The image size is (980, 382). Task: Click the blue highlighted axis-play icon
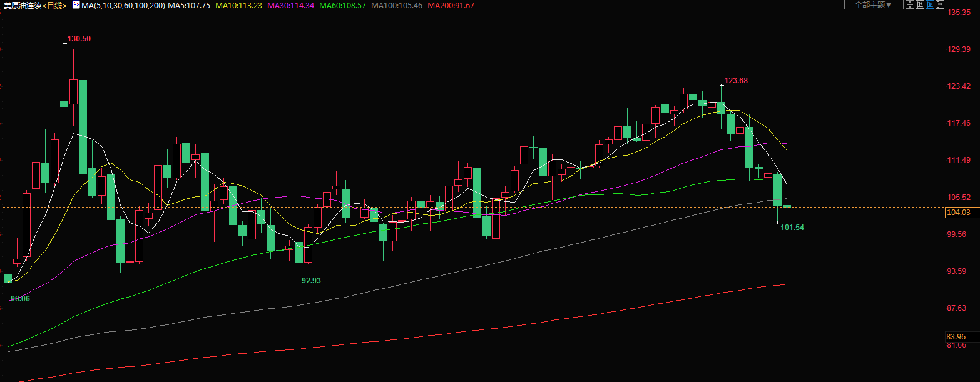(930, 4)
